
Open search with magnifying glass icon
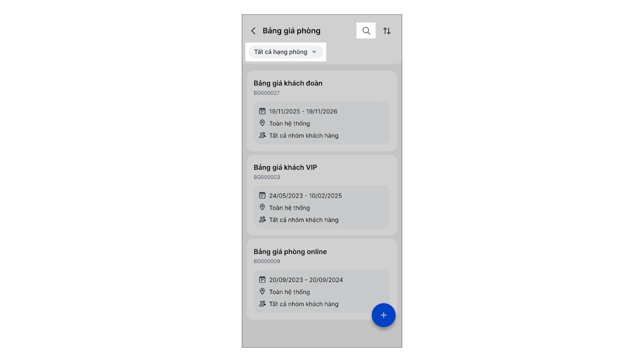point(366,31)
